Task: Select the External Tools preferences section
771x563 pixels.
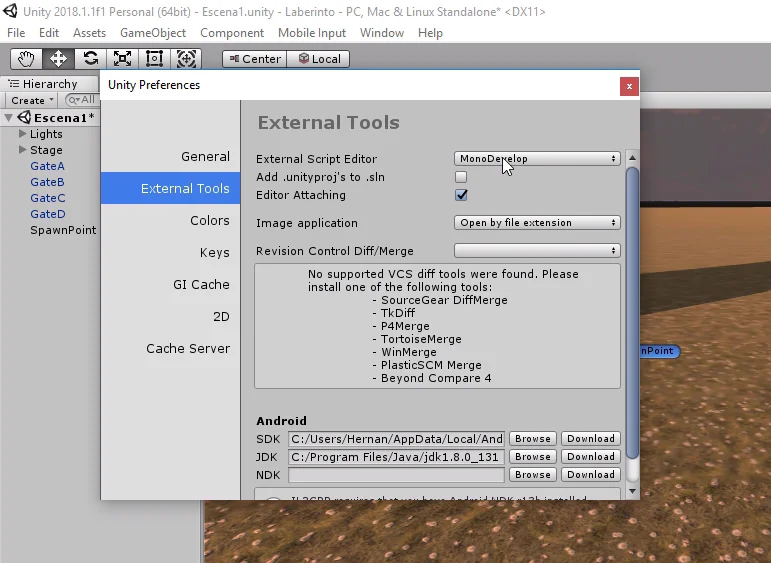Action: point(170,188)
